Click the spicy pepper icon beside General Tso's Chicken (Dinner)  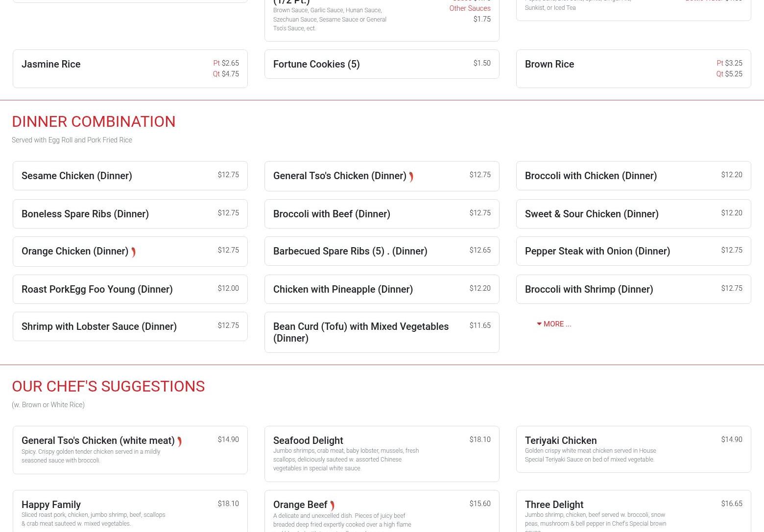point(411,177)
